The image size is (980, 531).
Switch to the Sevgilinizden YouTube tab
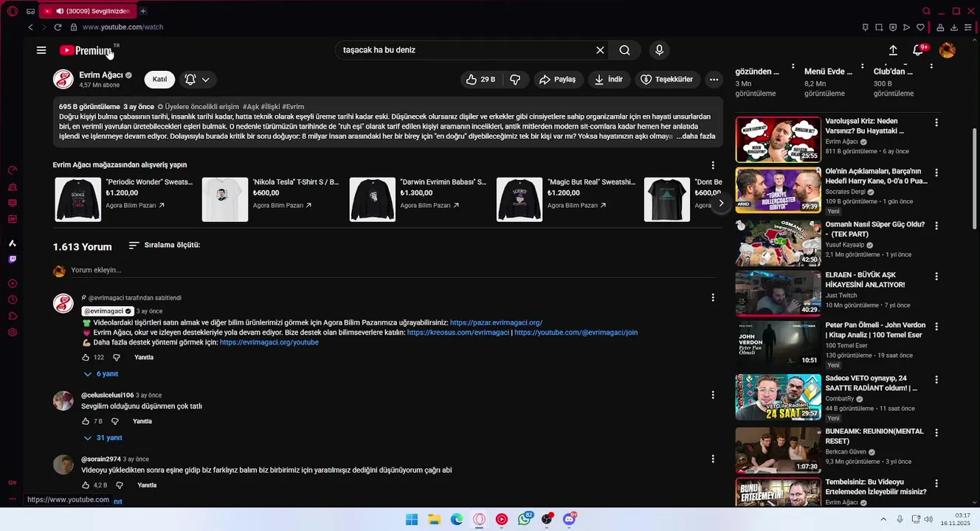pyautogui.click(x=86, y=11)
